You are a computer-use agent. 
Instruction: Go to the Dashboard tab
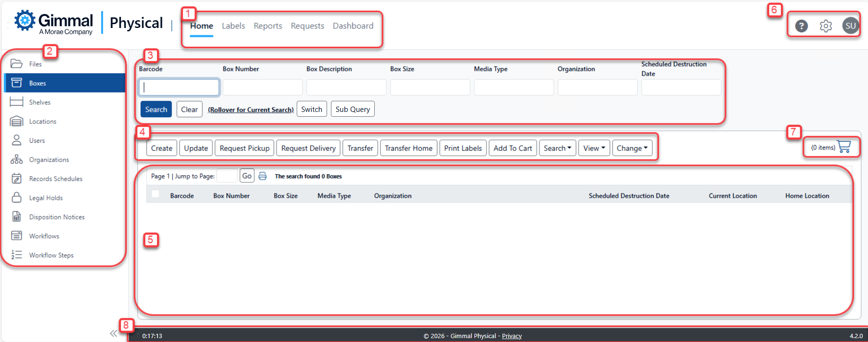[x=353, y=26]
